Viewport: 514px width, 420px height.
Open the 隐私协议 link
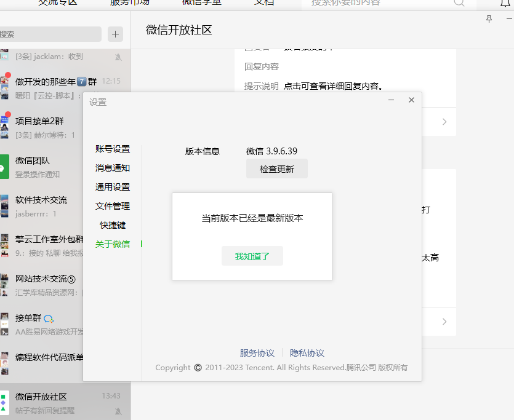pyautogui.click(x=307, y=353)
